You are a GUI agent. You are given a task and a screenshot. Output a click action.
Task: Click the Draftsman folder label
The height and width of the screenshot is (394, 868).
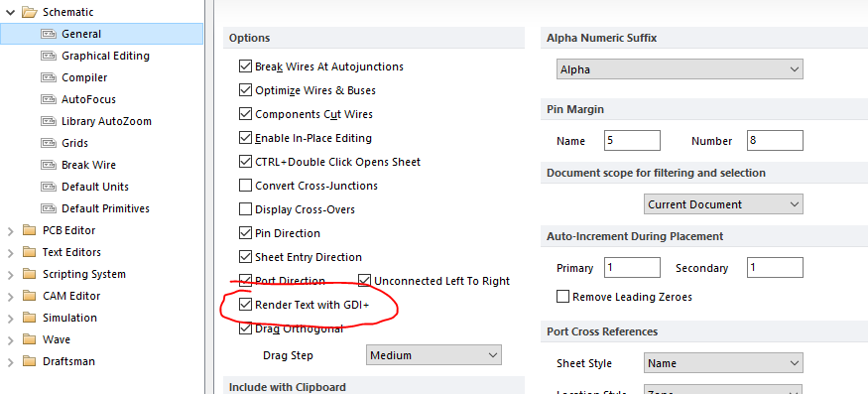click(x=68, y=361)
